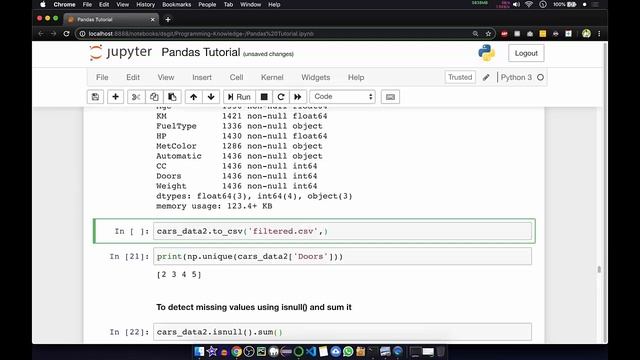Open WhatsApp from the Dock
The width and height of the screenshot is (640, 360).
pyautogui.click(x=348, y=351)
